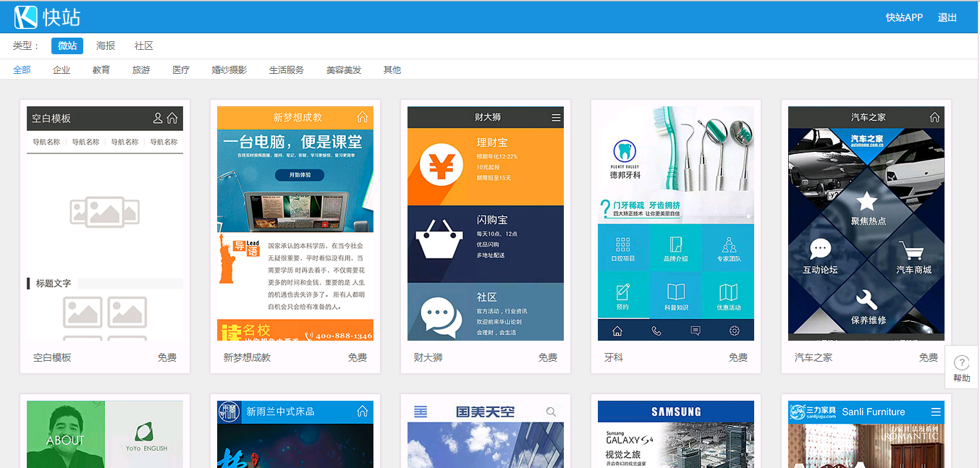This screenshot has width=980, height=468.
Task: Click the help question mark icon
Action: coord(962,362)
